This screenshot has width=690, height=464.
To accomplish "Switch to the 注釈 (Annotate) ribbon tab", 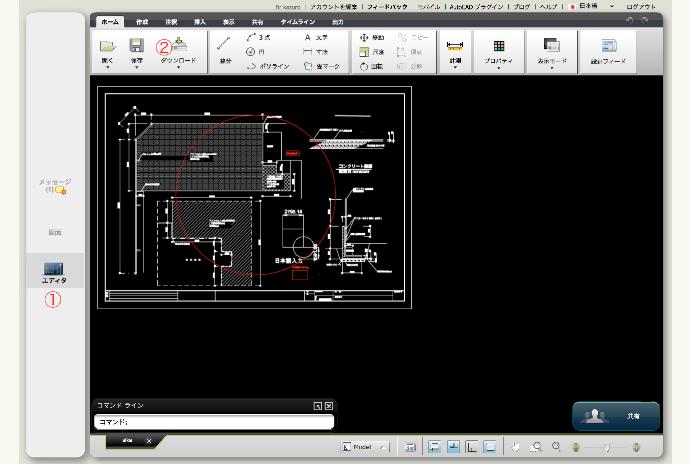I will click(171, 22).
